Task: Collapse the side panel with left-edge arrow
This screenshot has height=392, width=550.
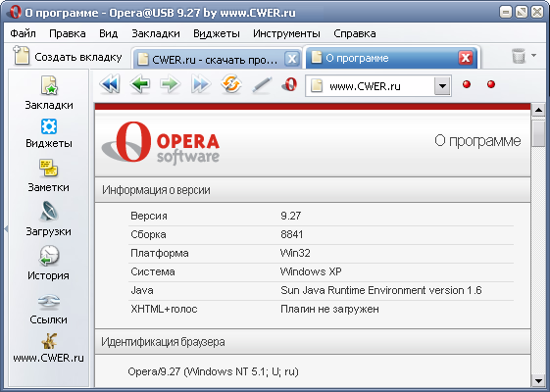Action: (6, 229)
